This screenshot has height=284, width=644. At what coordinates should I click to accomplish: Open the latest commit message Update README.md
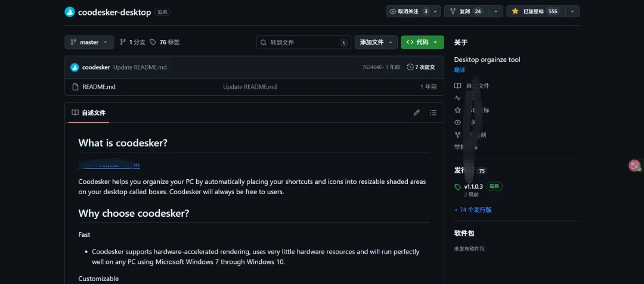(x=140, y=67)
